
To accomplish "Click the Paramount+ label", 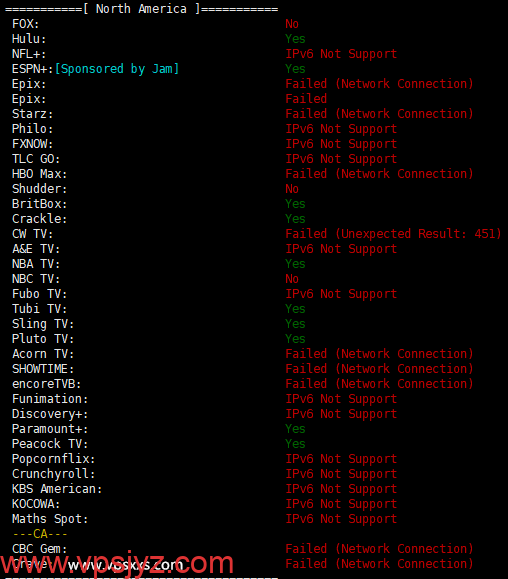I will (x=50, y=429).
